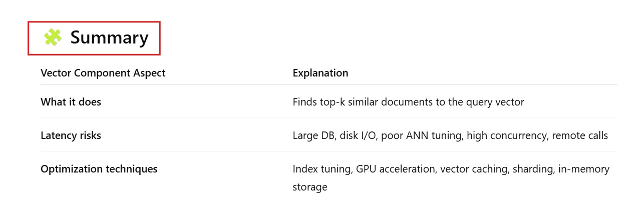Select the "Latency risks" row label
The image size is (644, 218).
pyautogui.click(x=71, y=135)
